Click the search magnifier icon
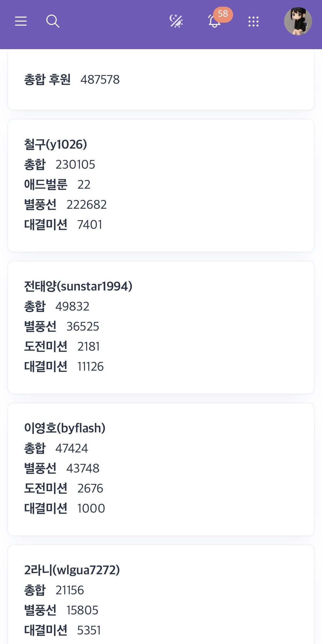The image size is (322, 644). pyautogui.click(x=53, y=21)
